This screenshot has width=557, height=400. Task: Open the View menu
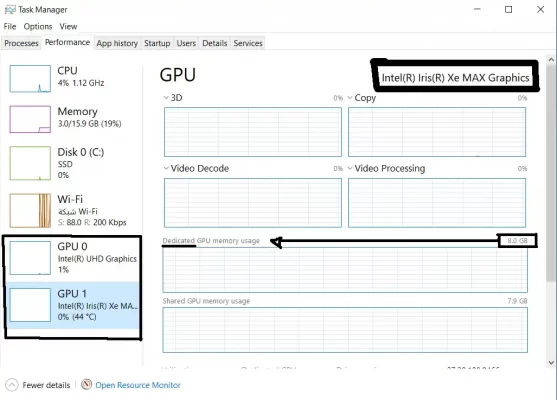coord(68,27)
